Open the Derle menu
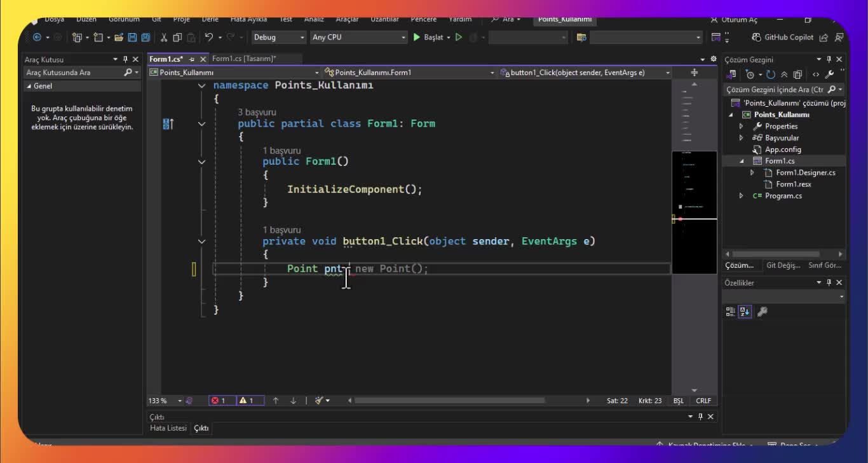The image size is (868, 463). point(210,20)
